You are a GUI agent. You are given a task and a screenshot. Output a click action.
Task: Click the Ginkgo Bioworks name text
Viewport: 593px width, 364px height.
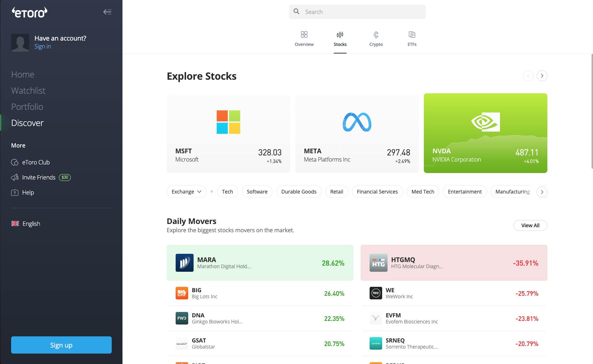click(217, 322)
